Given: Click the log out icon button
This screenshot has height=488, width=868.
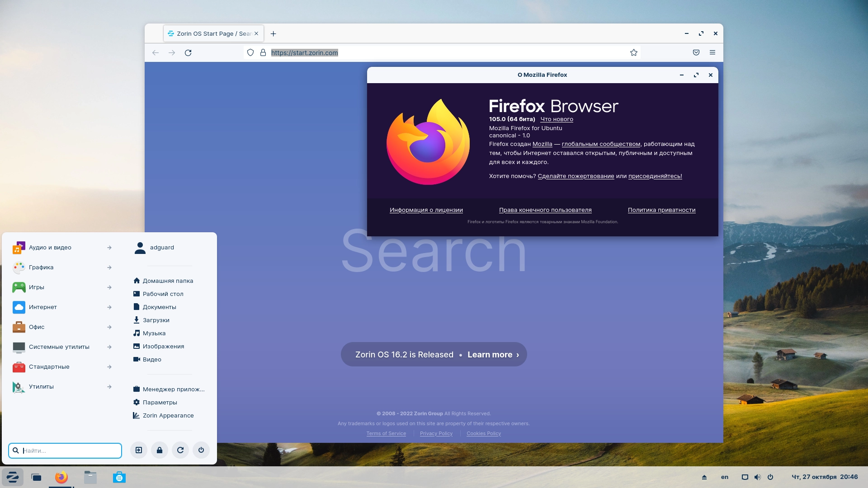Looking at the screenshot, I should (139, 450).
